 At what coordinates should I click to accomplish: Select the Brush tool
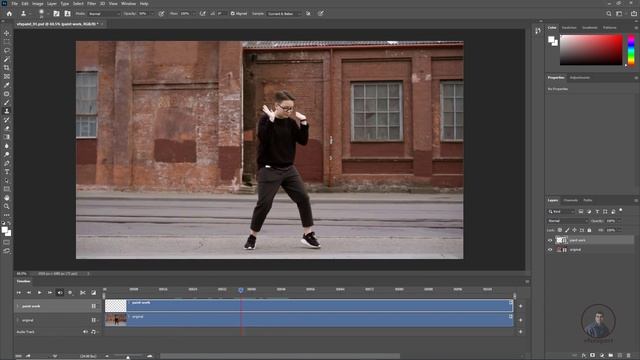point(7,102)
